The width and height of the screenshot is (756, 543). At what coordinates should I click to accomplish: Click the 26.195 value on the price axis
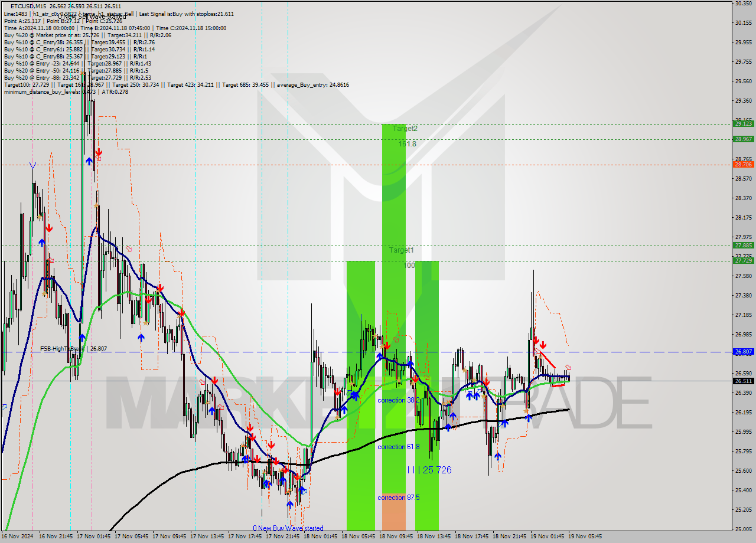click(x=743, y=412)
